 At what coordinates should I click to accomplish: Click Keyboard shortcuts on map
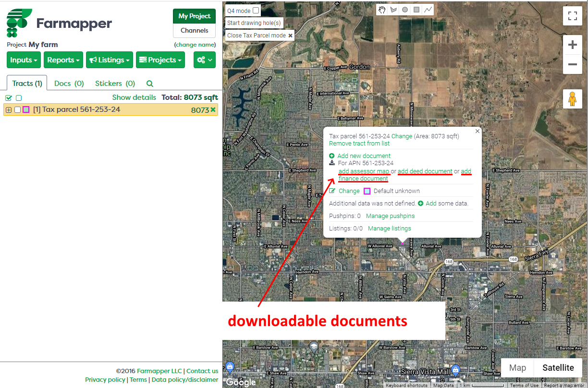[x=406, y=385]
